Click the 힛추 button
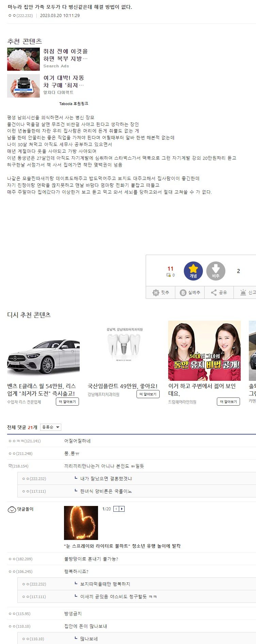This screenshot has height=644, width=256. [x=161, y=292]
